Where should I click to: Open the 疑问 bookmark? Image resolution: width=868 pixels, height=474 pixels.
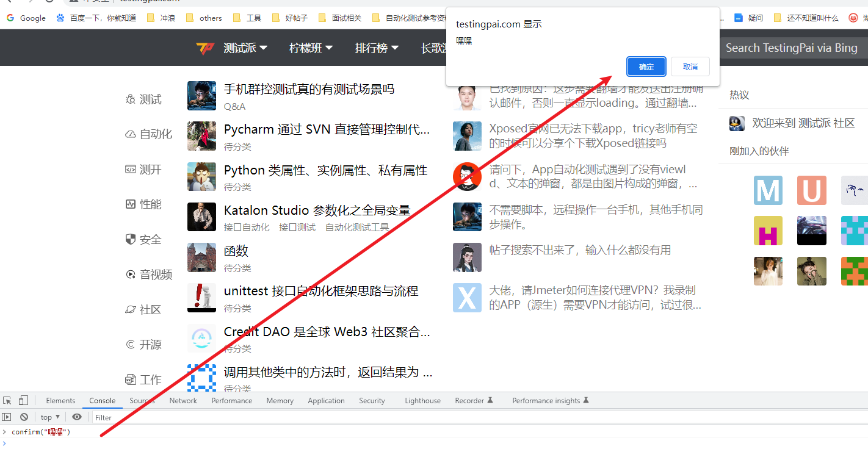pyautogui.click(x=749, y=18)
